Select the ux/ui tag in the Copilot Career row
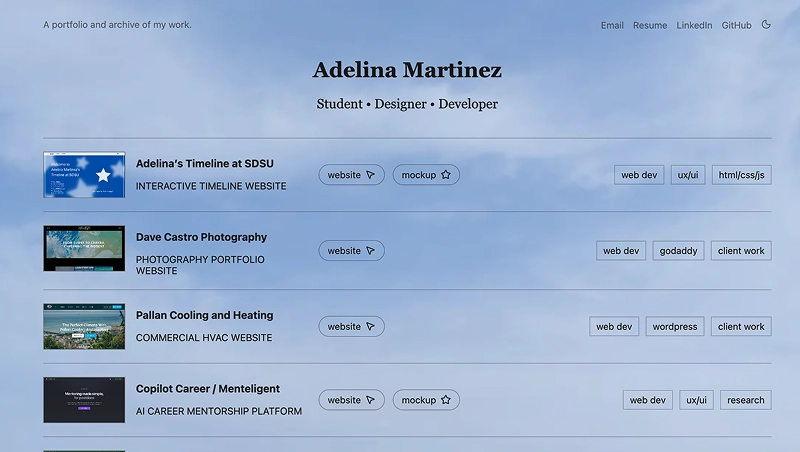 pyautogui.click(x=696, y=400)
